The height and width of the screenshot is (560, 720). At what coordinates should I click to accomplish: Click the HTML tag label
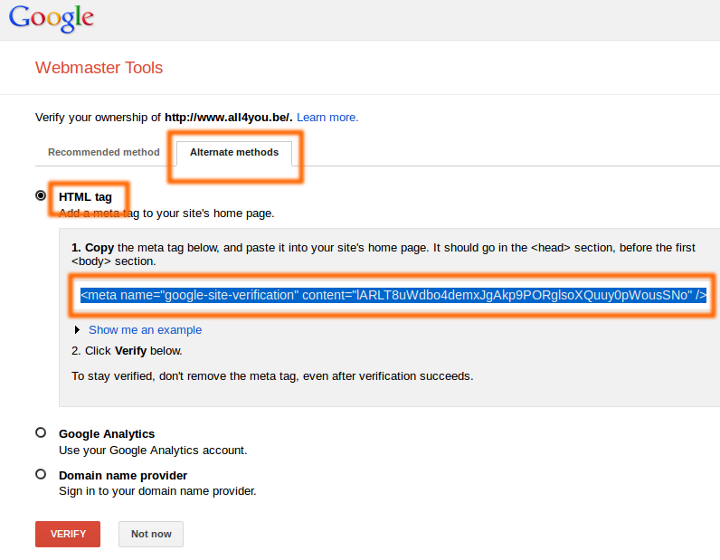click(x=85, y=197)
